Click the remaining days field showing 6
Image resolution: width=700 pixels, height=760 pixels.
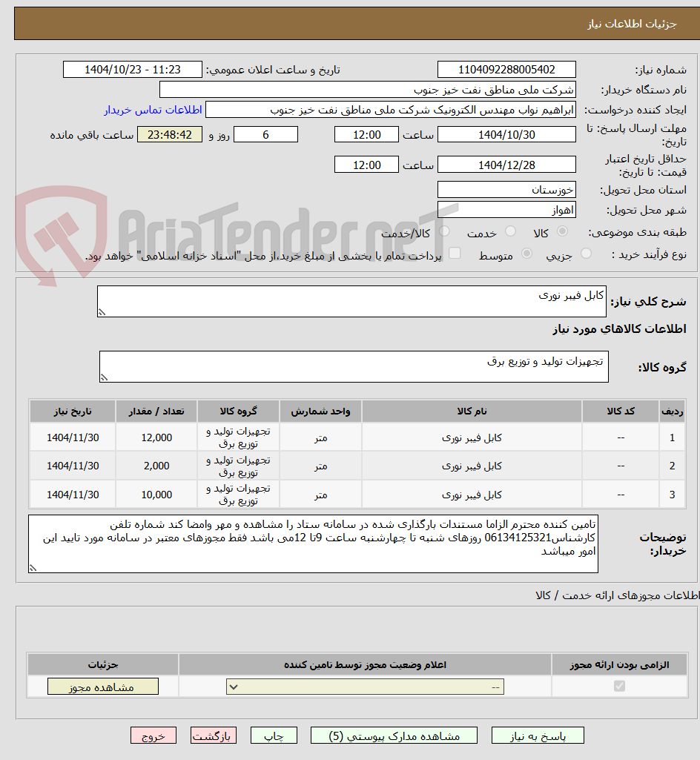pos(265,134)
